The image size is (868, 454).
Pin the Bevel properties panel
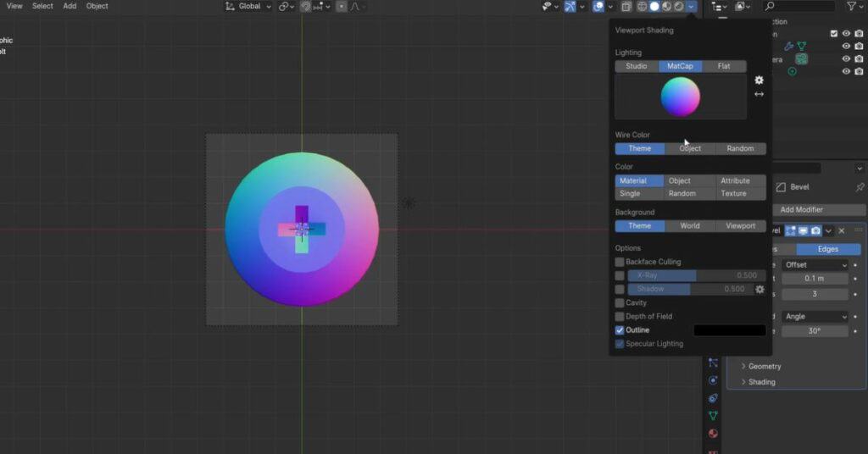(x=860, y=187)
